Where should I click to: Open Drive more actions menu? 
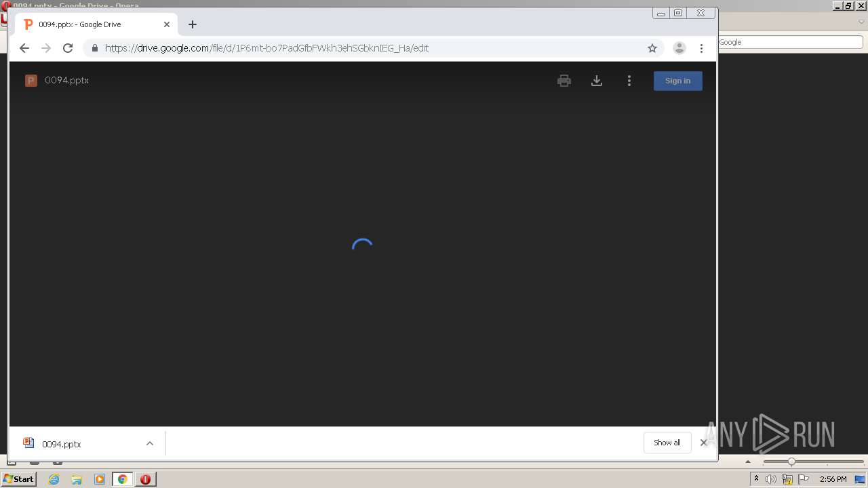pos(629,81)
